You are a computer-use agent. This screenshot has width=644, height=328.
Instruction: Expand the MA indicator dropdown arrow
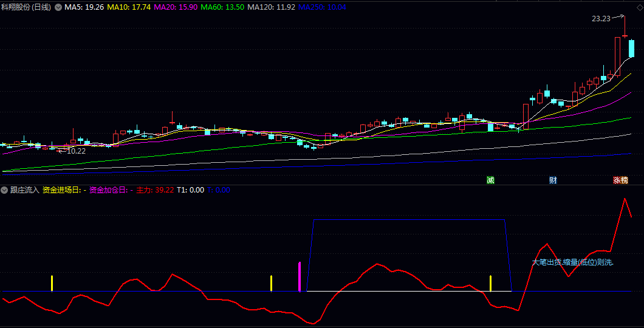click(58, 8)
